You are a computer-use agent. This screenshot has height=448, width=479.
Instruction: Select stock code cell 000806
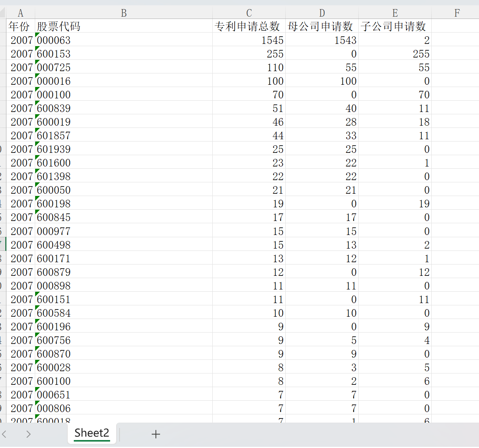(124, 408)
